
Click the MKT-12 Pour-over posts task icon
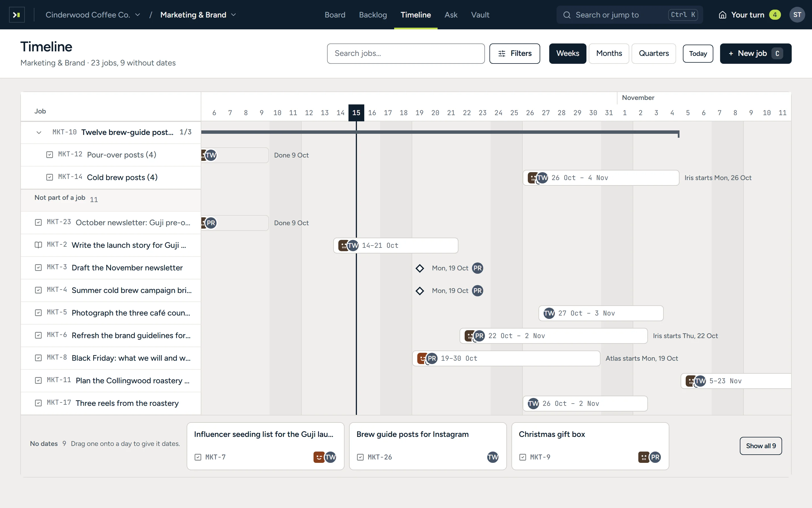[x=50, y=155]
